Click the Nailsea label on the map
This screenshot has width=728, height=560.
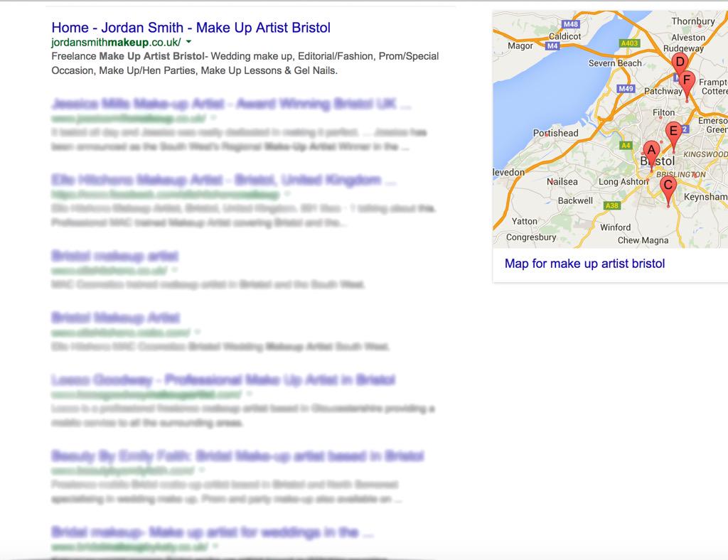click(x=562, y=182)
